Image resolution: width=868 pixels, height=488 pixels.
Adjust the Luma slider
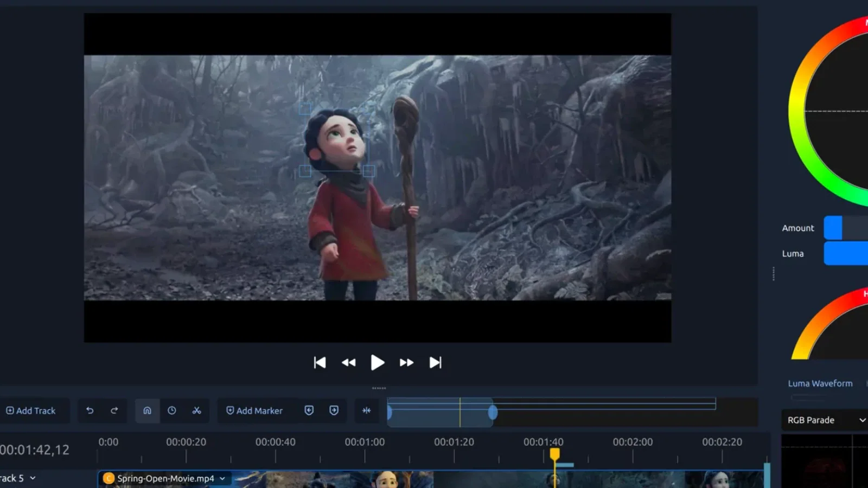point(846,253)
